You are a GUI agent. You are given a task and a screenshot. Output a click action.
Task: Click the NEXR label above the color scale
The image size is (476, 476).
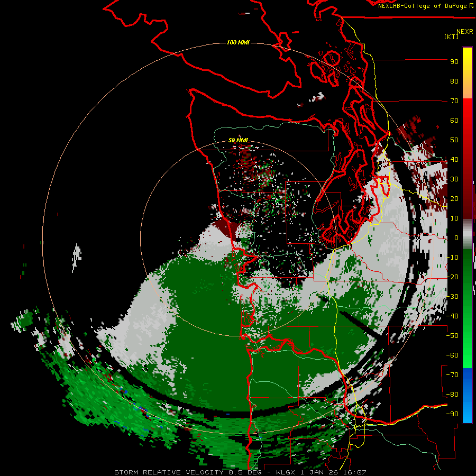pos(465,32)
